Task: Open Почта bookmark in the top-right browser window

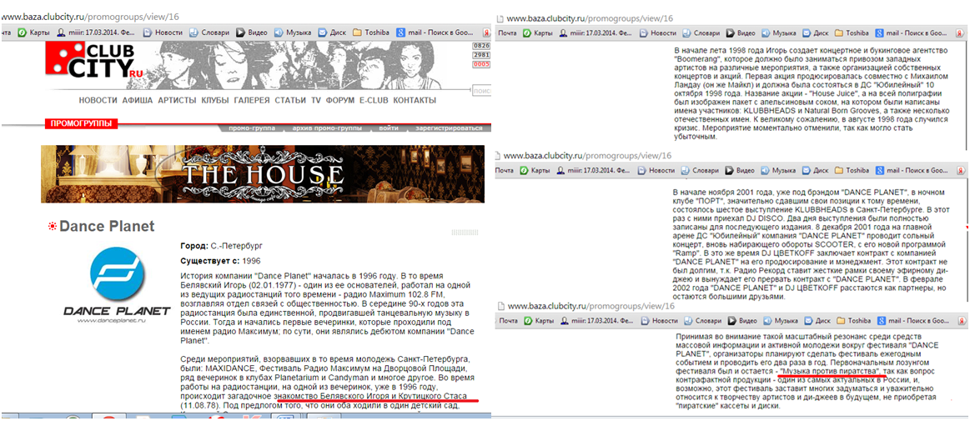Action: pyautogui.click(x=505, y=32)
